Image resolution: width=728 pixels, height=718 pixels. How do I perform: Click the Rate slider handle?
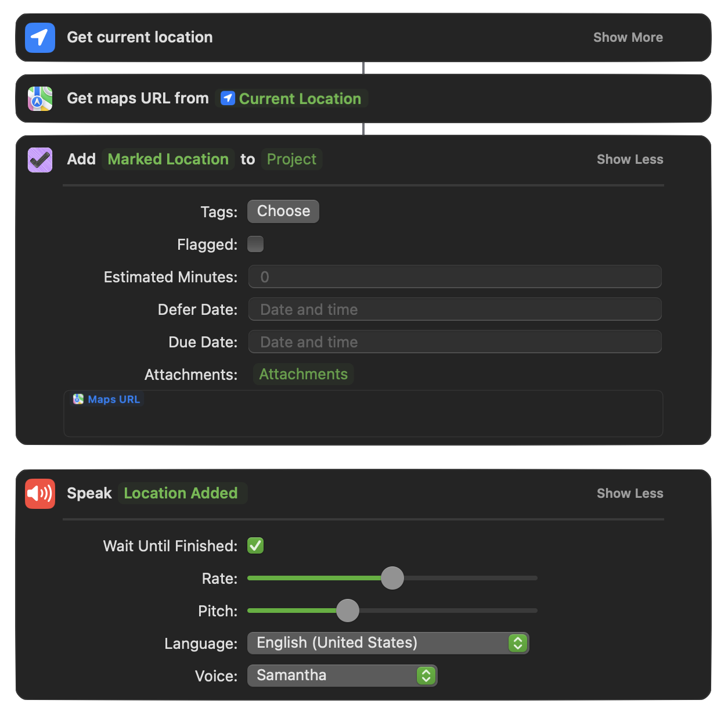point(392,578)
